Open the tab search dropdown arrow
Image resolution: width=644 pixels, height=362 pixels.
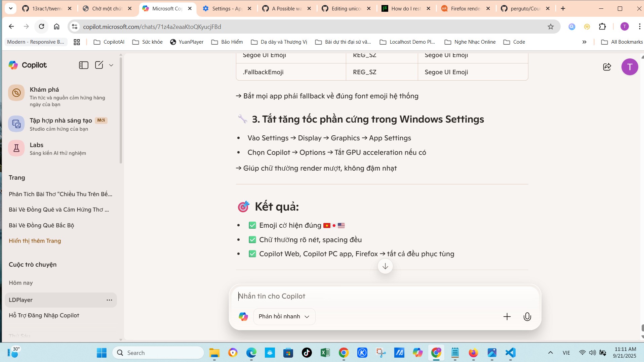[x=11, y=8]
